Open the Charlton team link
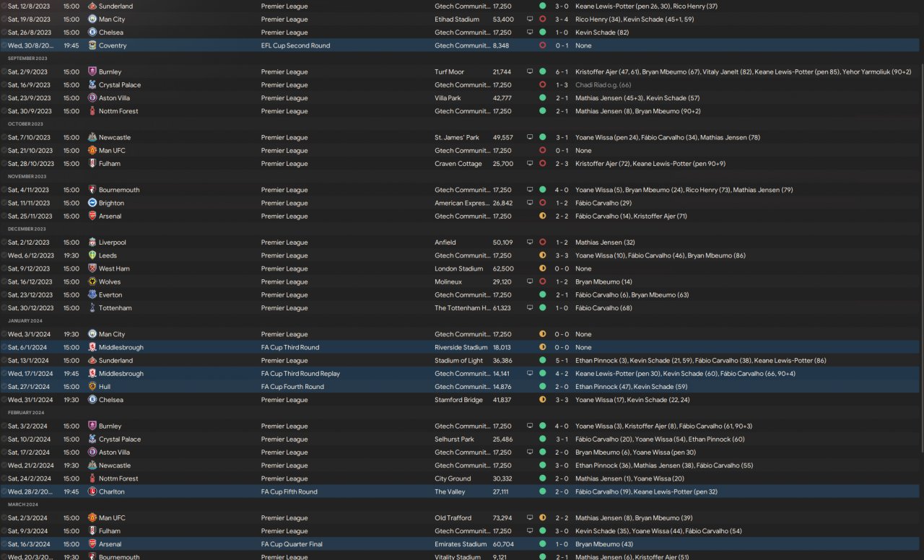 (112, 491)
